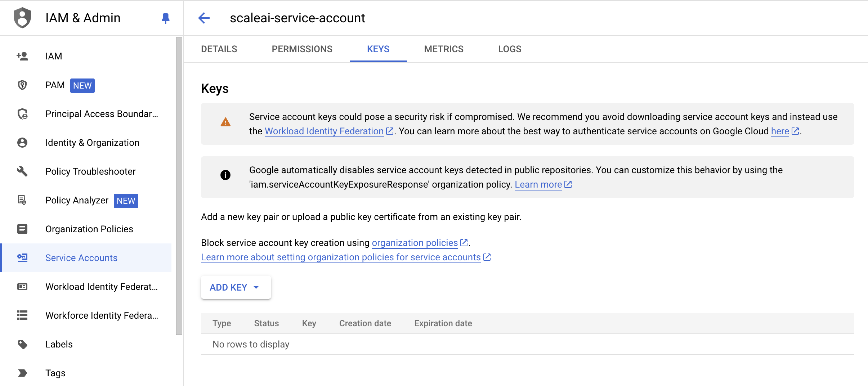Click the Organization Policies list icon
868x386 pixels.
tap(22, 229)
